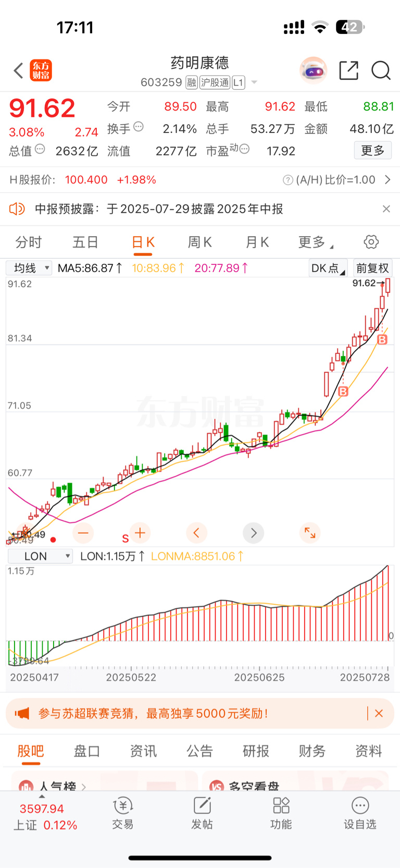
Task: Tap the 发帖 bottom bar icon
Action: coord(202,814)
